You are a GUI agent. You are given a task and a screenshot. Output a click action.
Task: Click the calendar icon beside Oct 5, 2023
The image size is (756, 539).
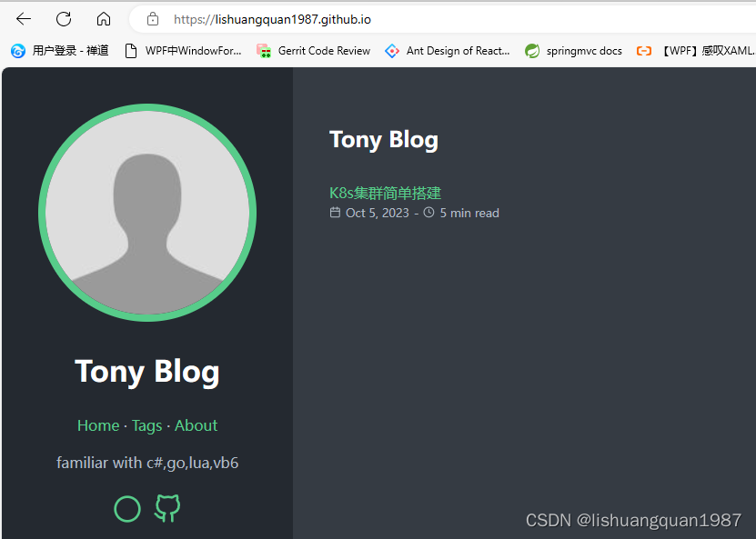point(335,213)
